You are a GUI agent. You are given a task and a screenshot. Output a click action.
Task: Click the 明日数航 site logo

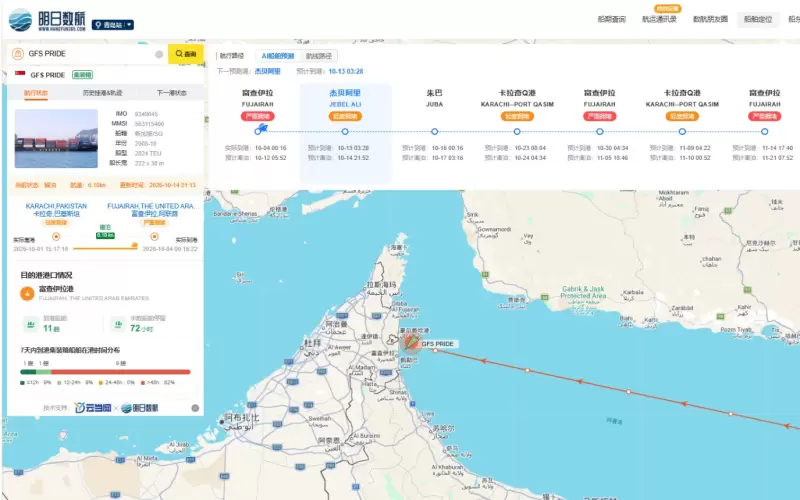click(x=47, y=20)
